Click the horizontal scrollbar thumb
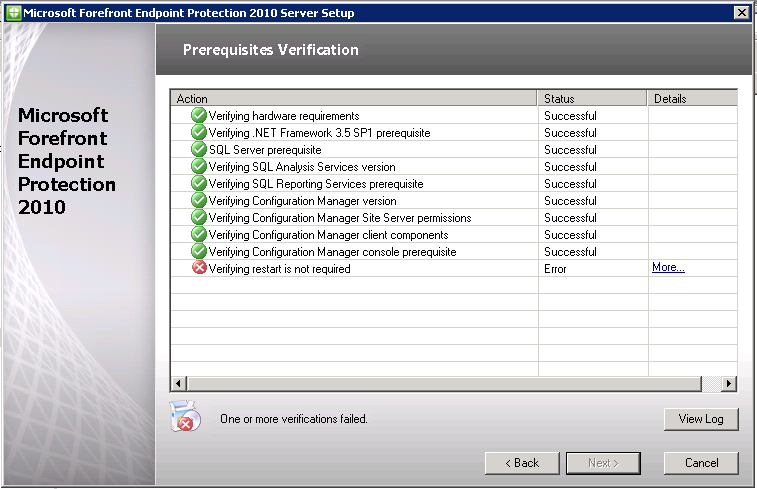The width and height of the screenshot is (757, 489). [444, 384]
